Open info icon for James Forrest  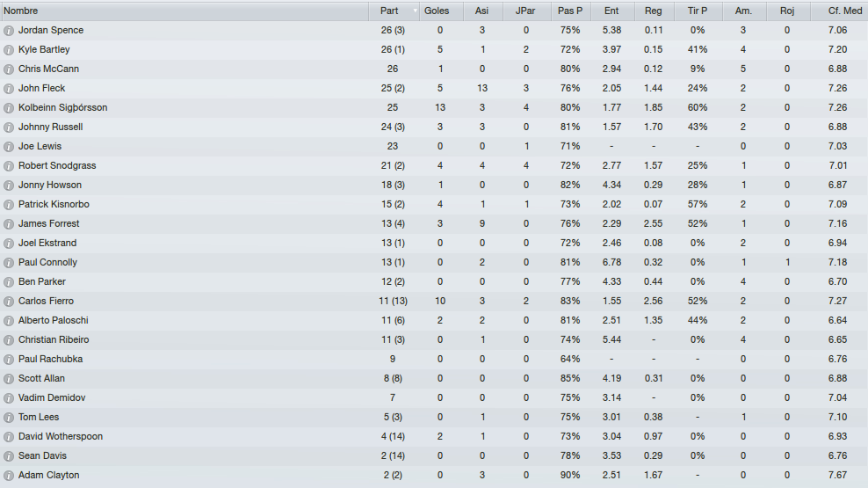pos(8,224)
